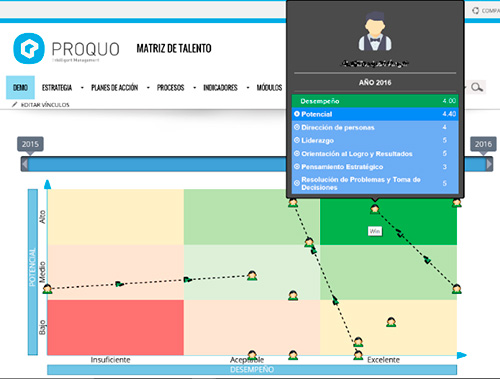The width and height of the screenshot is (500, 379).
Task: Select the person icon in dark green Alto-Excelente cell
Action: 375,209
